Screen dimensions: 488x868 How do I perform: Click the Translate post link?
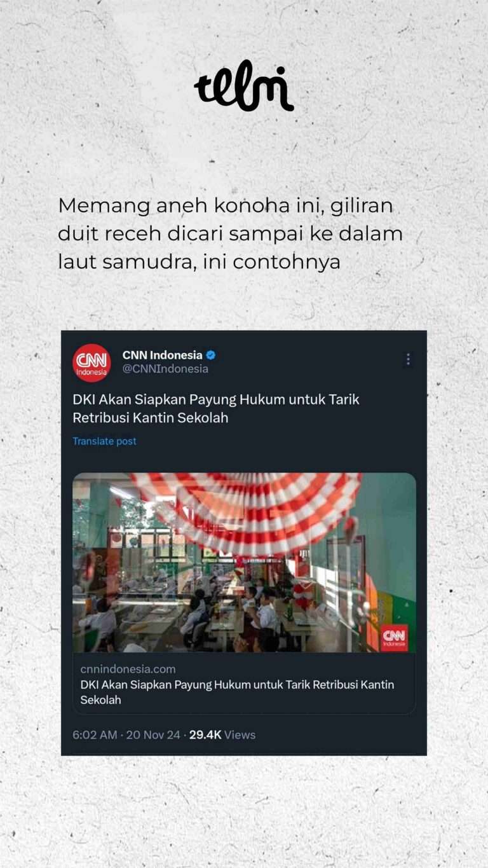(x=104, y=441)
